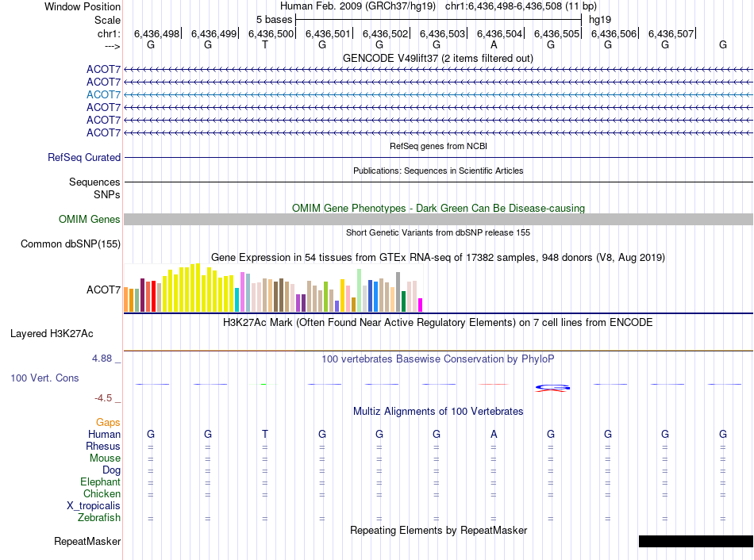Image resolution: width=754 pixels, height=560 pixels.
Task: Select the Chicken species label
Action: tap(102, 493)
